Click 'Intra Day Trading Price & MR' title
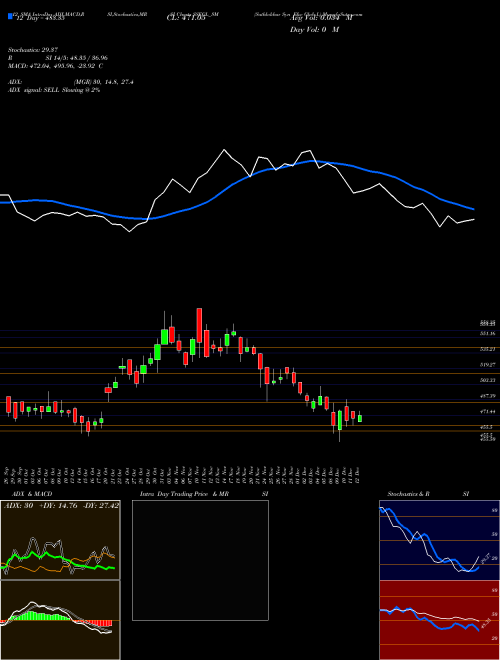The width and height of the screenshot is (500, 660). 185,494
